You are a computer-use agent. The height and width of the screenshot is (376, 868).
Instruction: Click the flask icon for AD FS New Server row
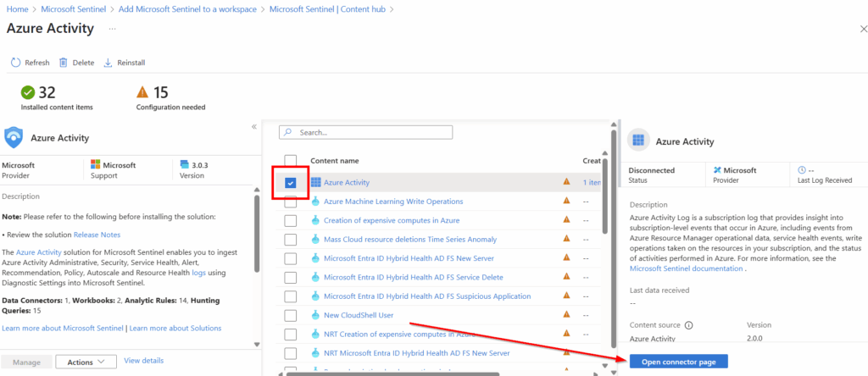316,258
